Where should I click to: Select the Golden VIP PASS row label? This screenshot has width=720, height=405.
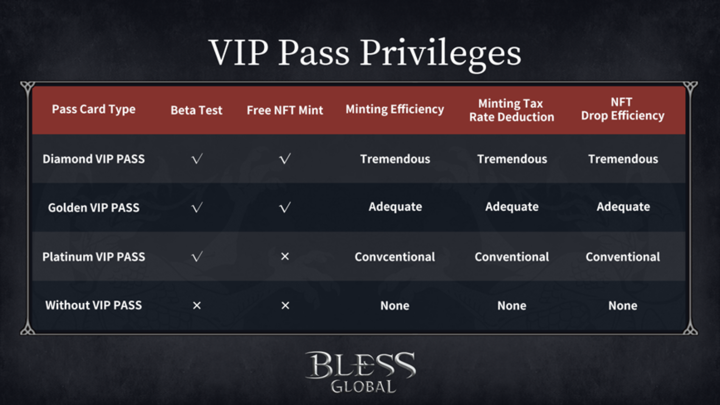tap(94, 208)
